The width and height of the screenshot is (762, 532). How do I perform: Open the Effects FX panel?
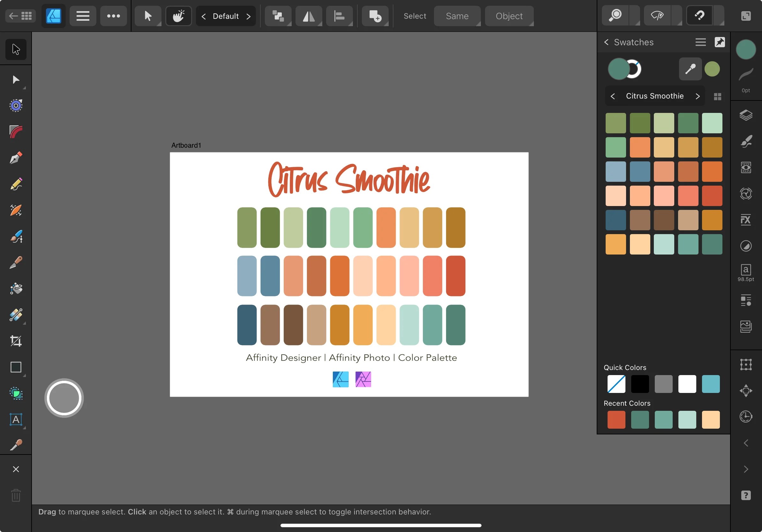point(746,219)
